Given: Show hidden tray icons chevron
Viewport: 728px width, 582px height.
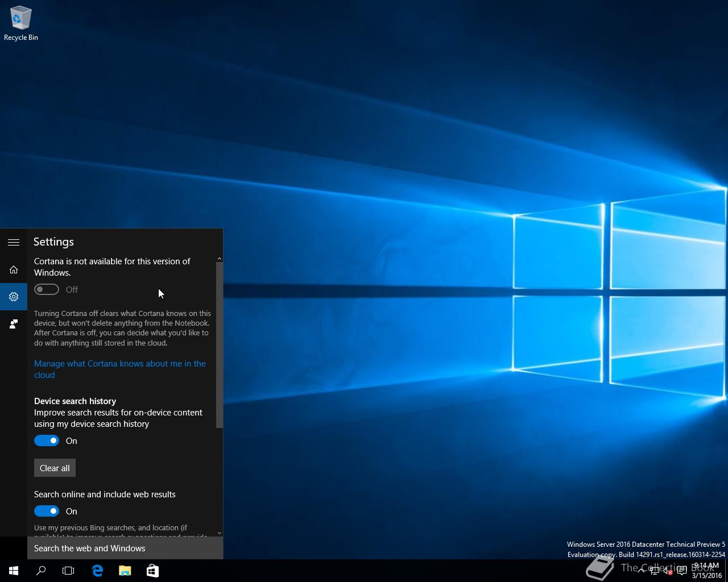Looking at the screenshot, I should coord(641,571).
